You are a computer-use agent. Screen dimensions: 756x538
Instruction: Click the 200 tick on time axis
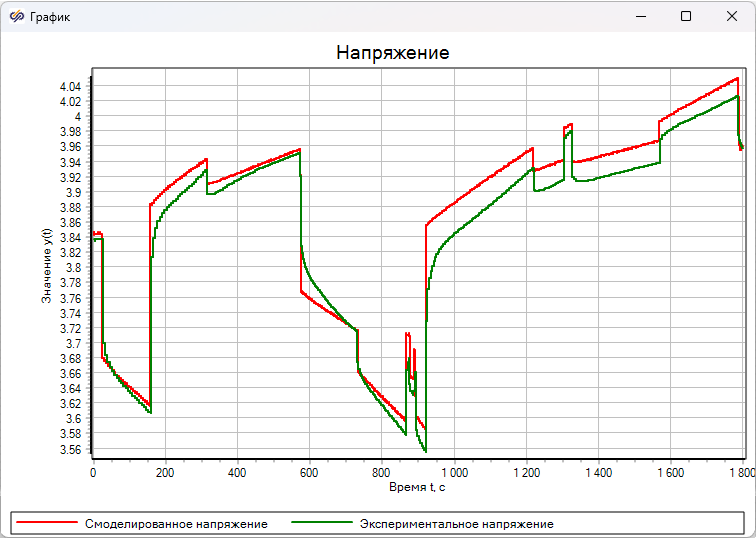pyautogui.click(x=164, y=471)
